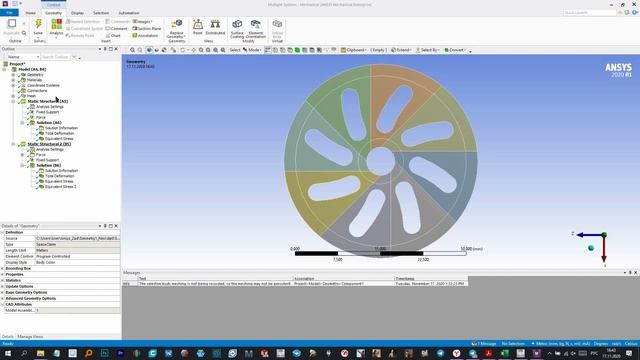Image resolution: width=640 pixels, height=360 pixels.
Task: Expand the Geometry node in the tree
Action: [x=13, y=75]
